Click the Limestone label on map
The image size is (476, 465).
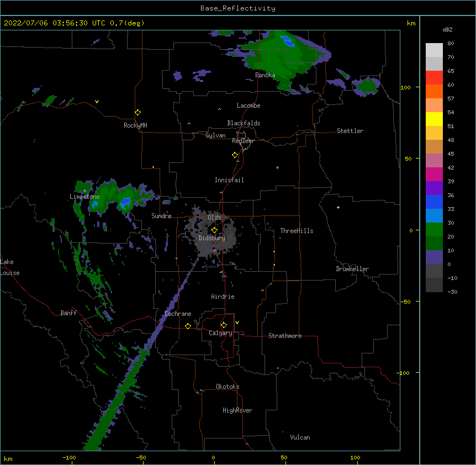point(84,197)
